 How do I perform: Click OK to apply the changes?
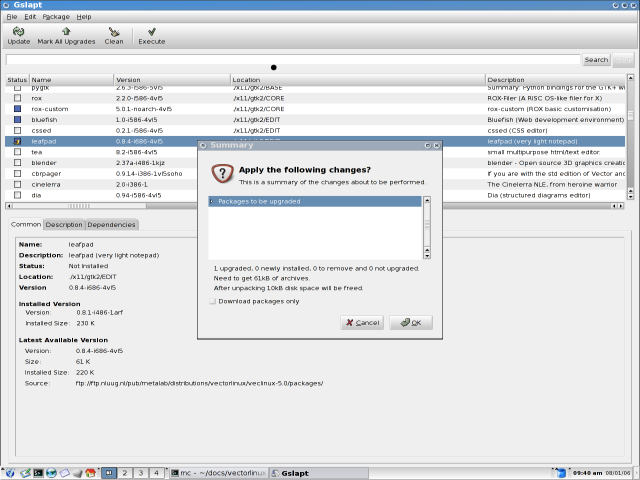point(411,323)
